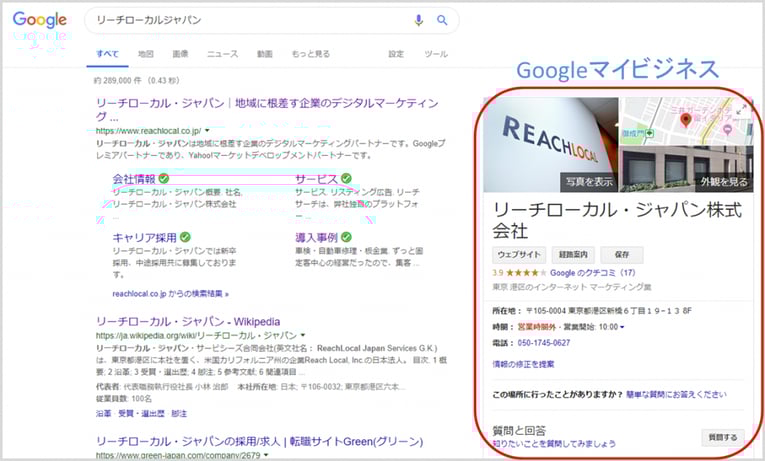Click the expand map icon
Image resolution: width=765 pixels, height=461 pixels.
tap(742, 110)
